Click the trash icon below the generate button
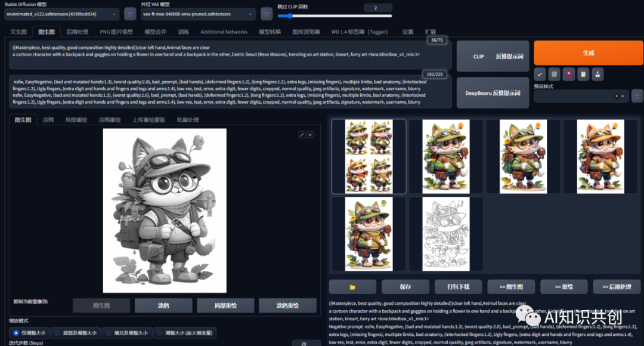This screenshot has width=644, height=346. pyautogui.click(x=554, y=74)
